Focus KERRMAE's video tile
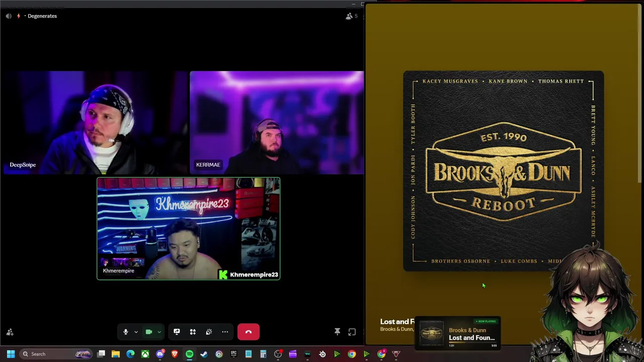The height and width of the screenshot is (362, 644). [x=277, y=123]
